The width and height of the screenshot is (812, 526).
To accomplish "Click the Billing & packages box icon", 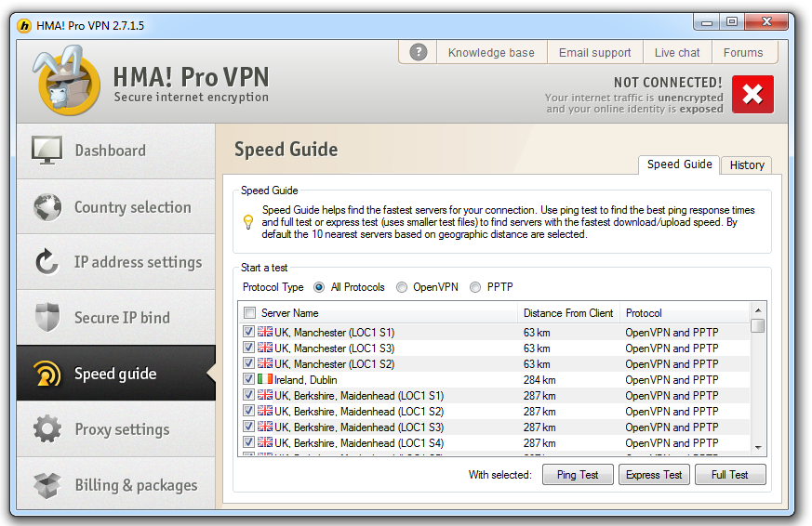I will point(47,485).
